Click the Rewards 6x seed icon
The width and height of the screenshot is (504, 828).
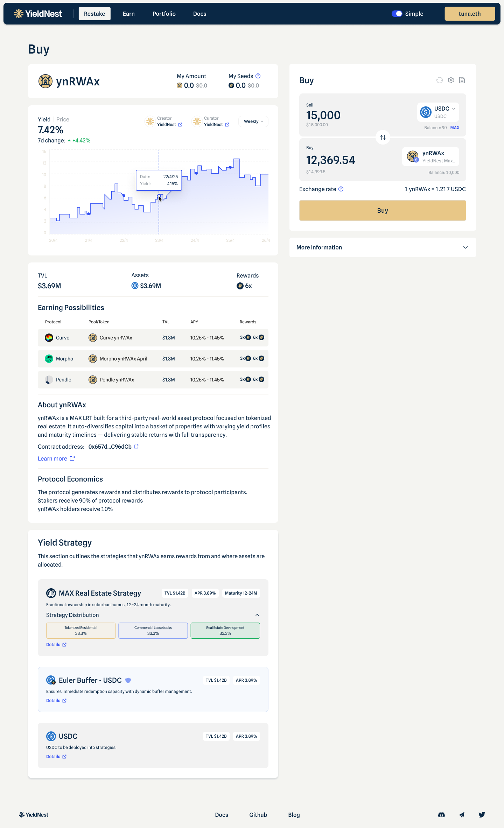click(x=240, y=286)
